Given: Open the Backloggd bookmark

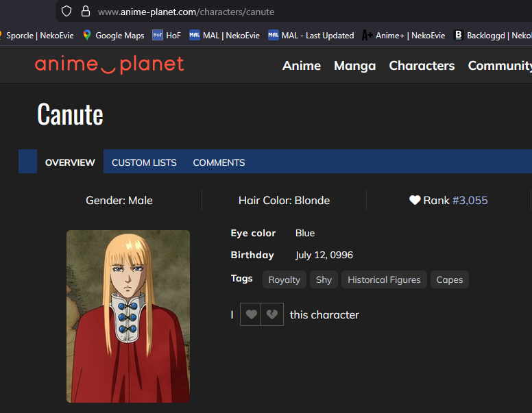Looking at the screenshot, I should point(493,35).
